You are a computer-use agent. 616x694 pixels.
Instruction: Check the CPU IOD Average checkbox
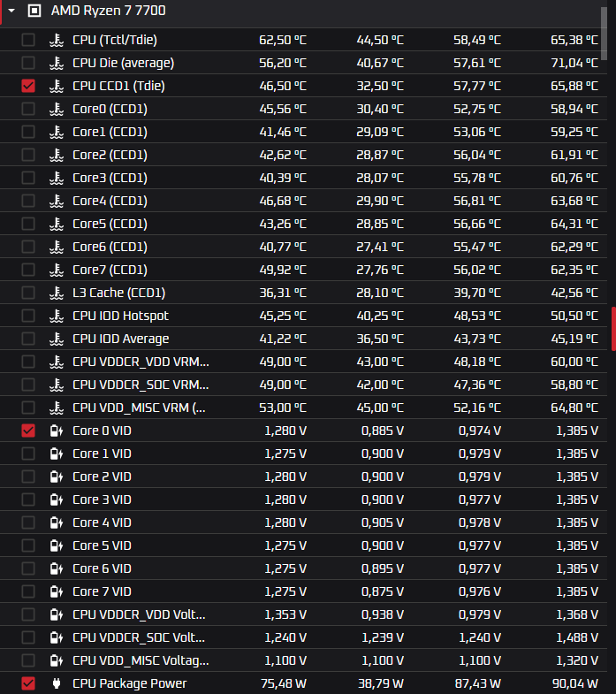[28, 339]
